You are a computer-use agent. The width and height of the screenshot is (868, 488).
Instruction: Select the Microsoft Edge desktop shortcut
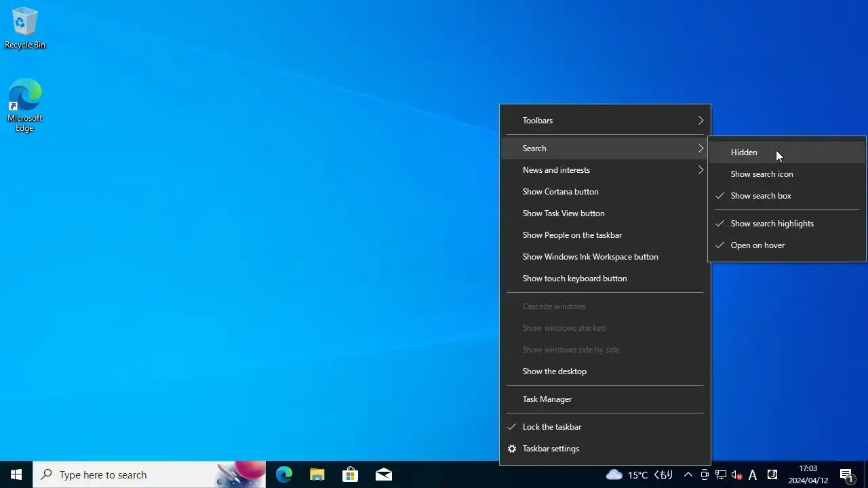point(25,105)
